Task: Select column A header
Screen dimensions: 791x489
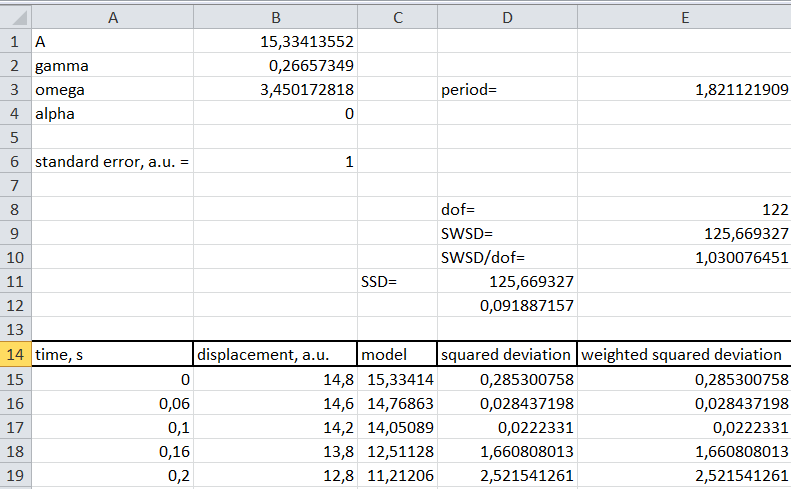Action: tap(112, 17)
